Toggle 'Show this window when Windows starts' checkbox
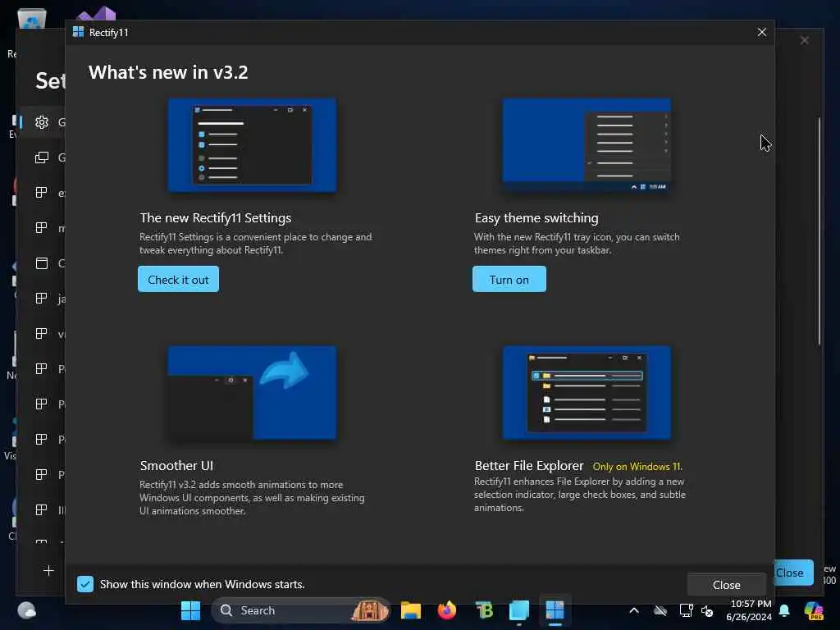 click(85, 584)
